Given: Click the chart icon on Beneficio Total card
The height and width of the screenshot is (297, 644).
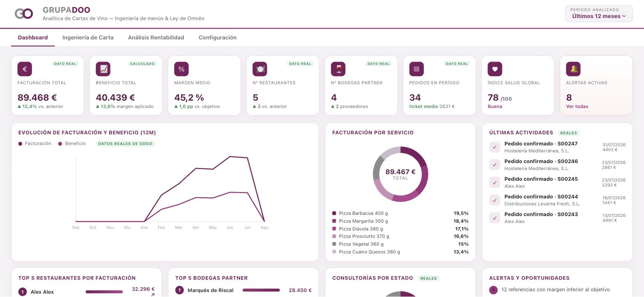Looking at the screenshot, I should [103, 69].
